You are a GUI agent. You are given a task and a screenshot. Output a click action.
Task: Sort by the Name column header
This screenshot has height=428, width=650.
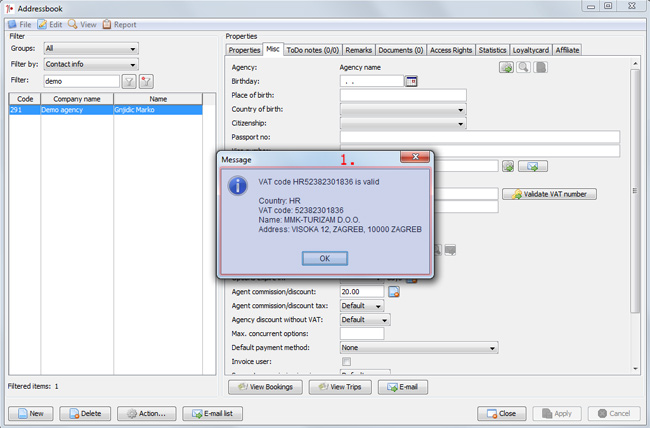pos(158,99)
